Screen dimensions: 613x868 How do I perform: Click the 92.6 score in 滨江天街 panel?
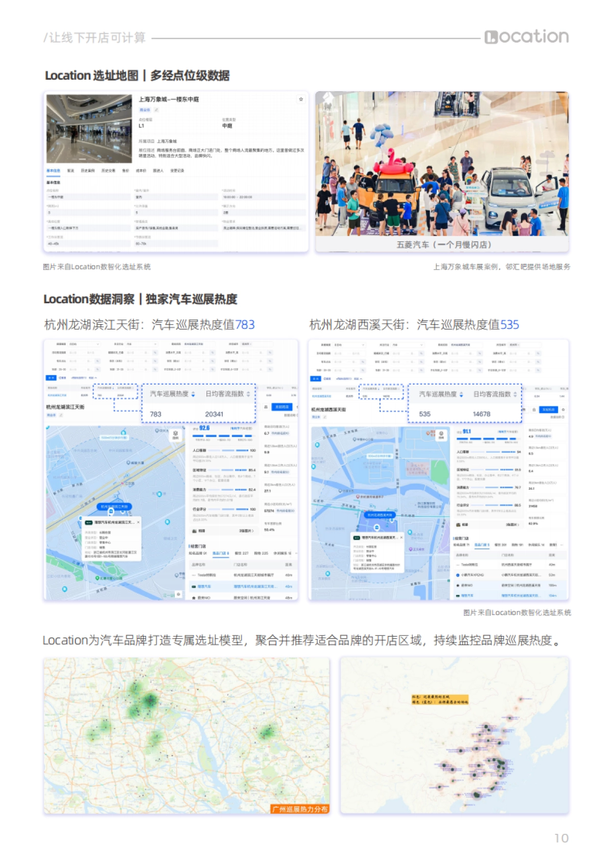tap(204, 428)
